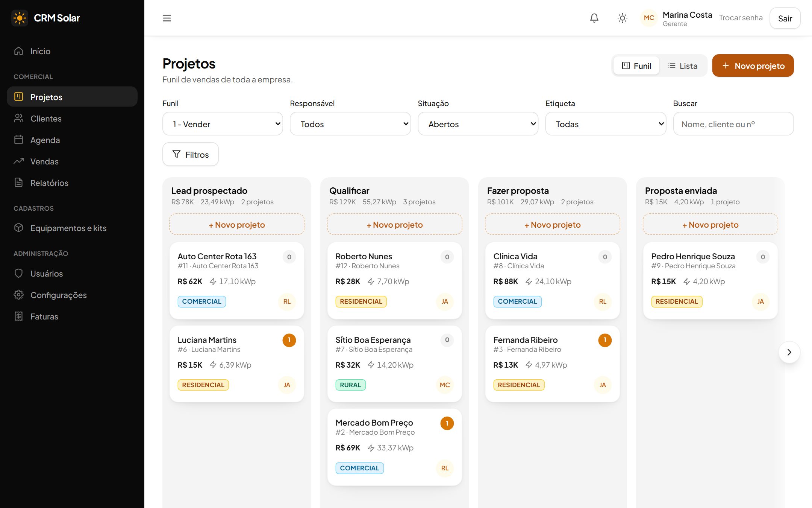Screen dimensions: 812x508
Task: Click the orange badge on Fernanda Ribeiro card
Action: tap(605, 340)
